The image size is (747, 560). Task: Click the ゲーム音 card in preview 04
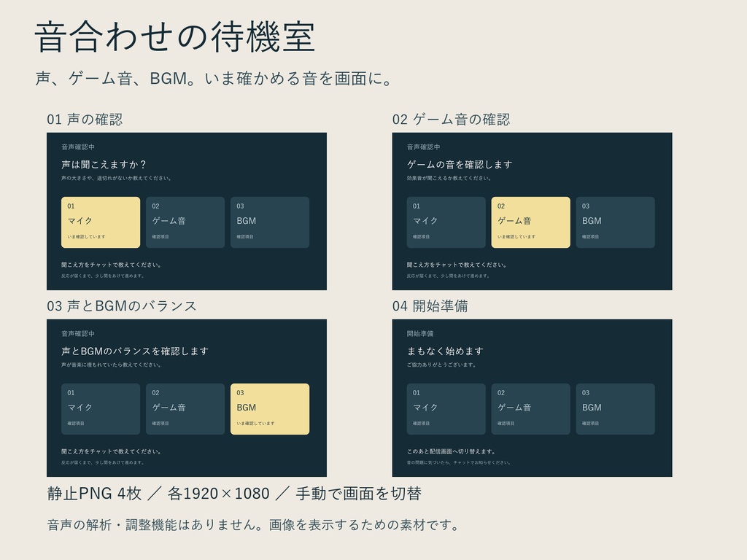(x=531, y=409)
